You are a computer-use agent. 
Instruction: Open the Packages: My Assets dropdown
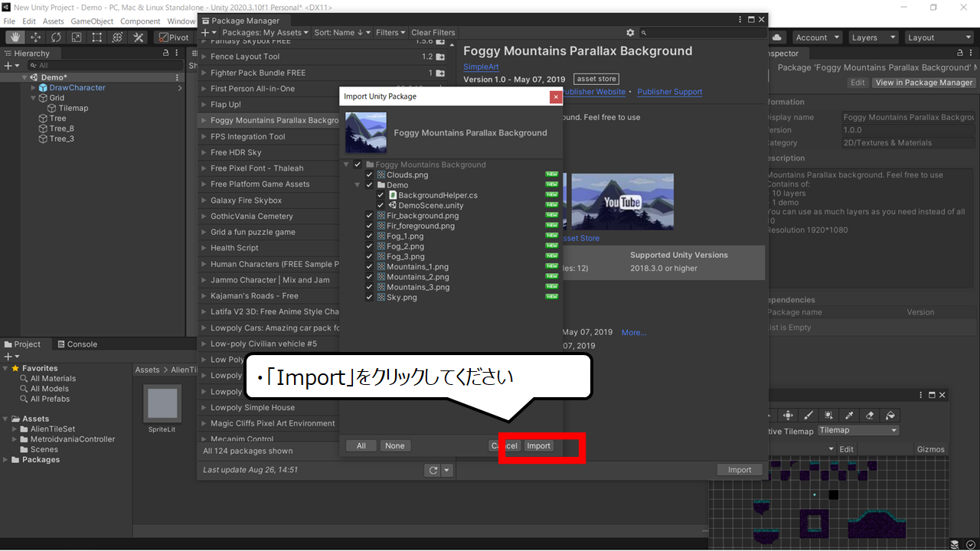[x=265, y=33]
